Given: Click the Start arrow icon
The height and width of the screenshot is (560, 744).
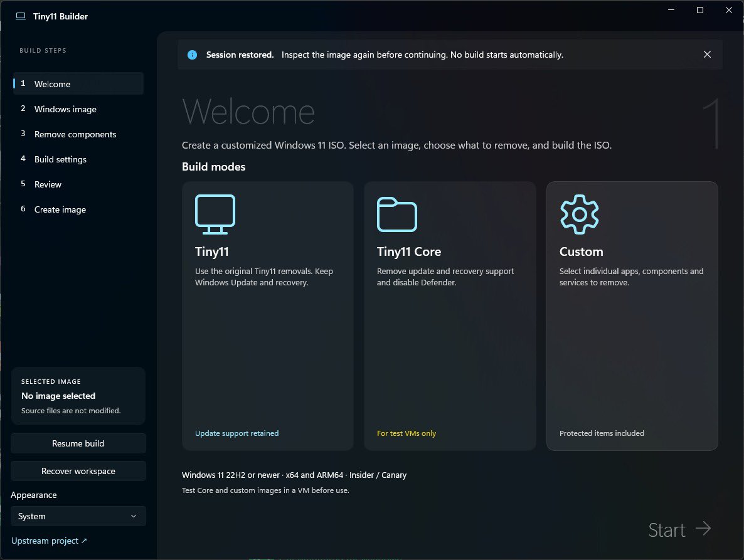Looking at the screenshot, I should 703,528.
